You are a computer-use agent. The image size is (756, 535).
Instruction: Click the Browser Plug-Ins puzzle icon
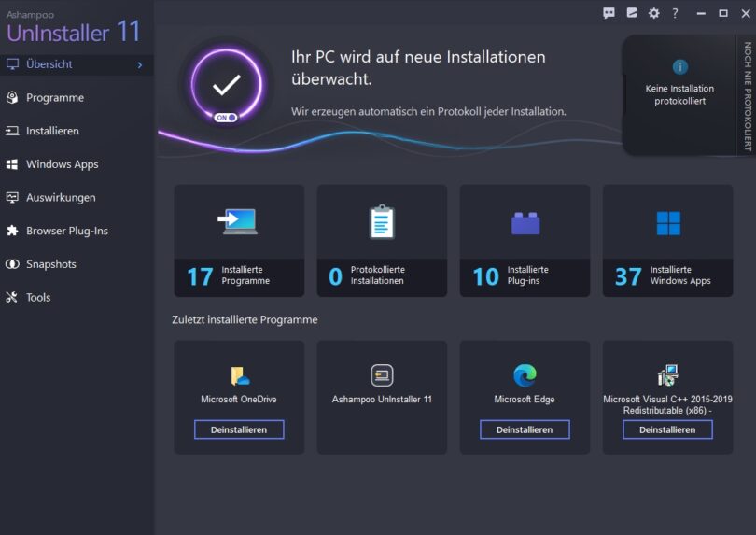tap(12, 231)
